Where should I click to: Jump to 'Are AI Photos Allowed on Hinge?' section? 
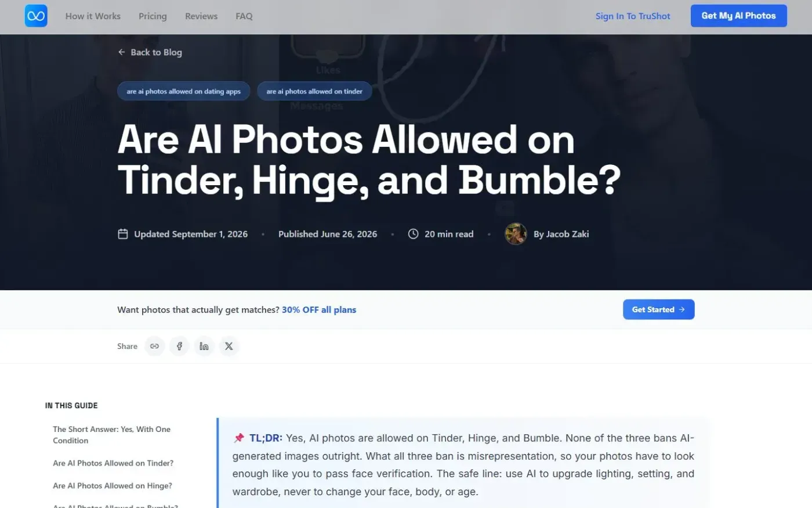[113, 486]
